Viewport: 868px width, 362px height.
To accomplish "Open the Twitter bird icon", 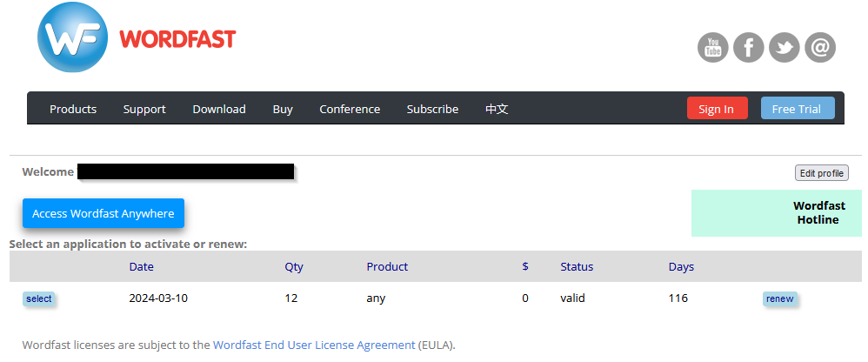I will tap(784, 47).
